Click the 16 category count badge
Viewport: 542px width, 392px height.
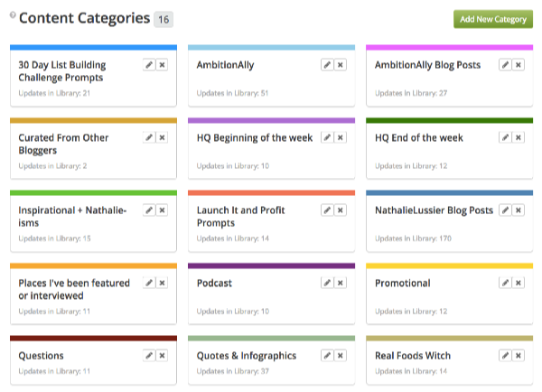pyautogui.click(x=164, y=19)
